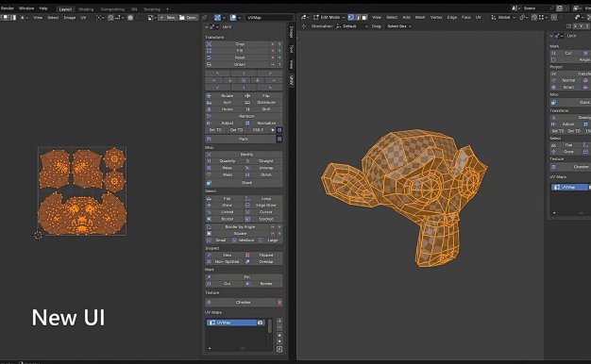The height and width of the screenshot is (364, 591).
Task: Open the Default orientation dropdown
Action: click(351, 26)
